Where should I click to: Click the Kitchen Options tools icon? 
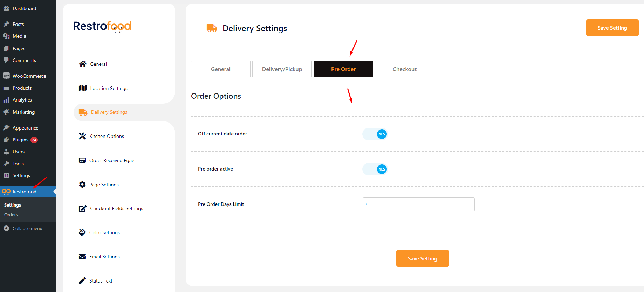(82, 136)
